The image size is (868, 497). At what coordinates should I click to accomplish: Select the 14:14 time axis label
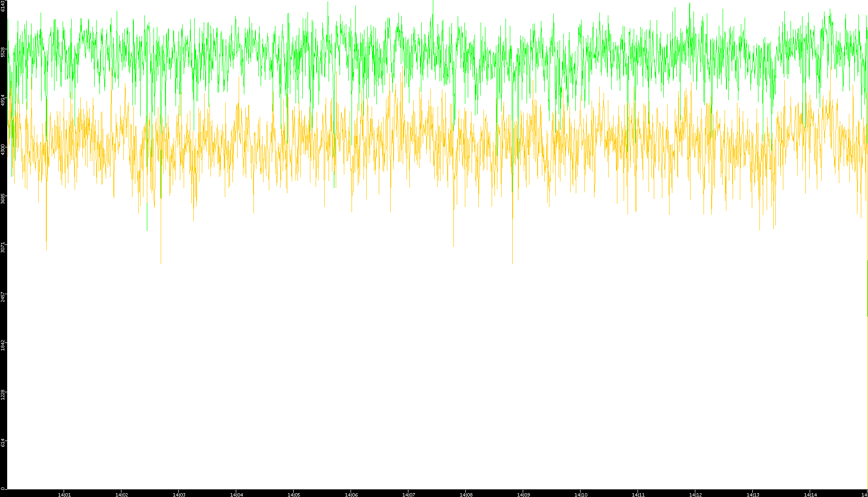click(810, 495)
